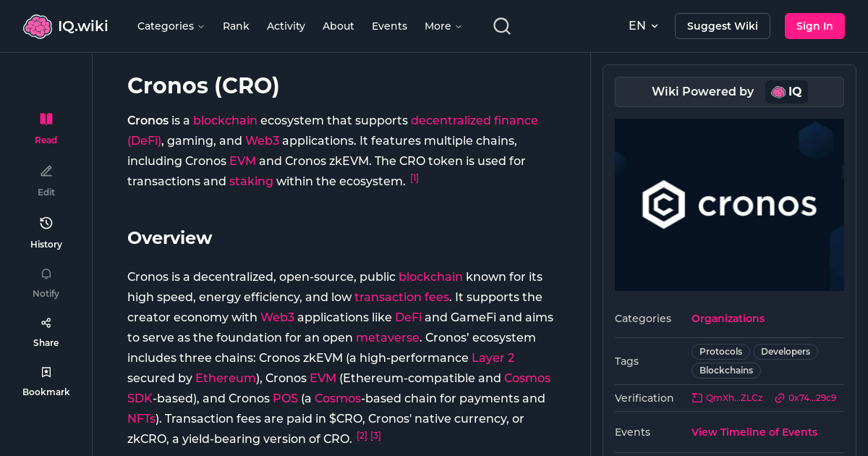Viewport: 868px width, 456px height.
Task: Click the Sign In button
Action: pos(814,25)
